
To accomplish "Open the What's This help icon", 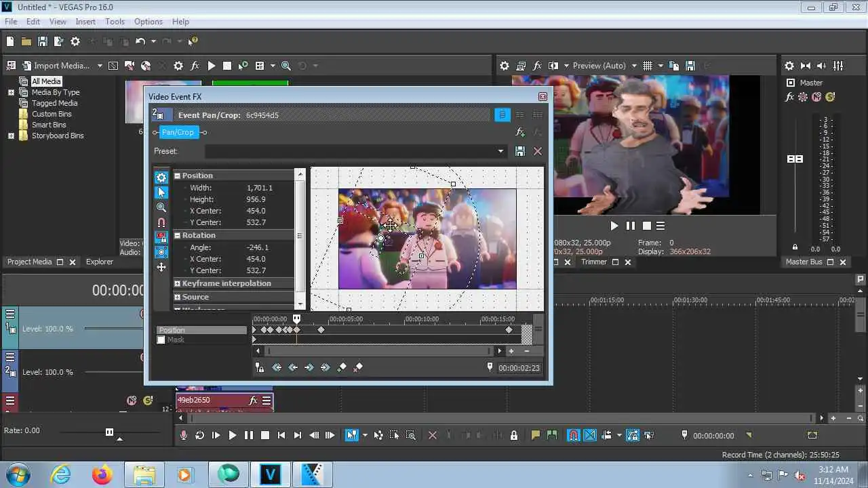I will (193, 41).
